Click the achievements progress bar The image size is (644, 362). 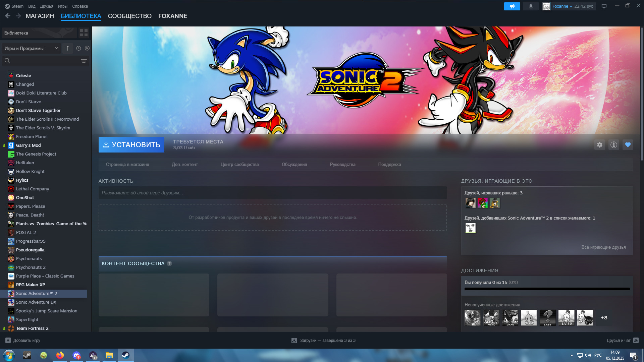tap(547, 289)
